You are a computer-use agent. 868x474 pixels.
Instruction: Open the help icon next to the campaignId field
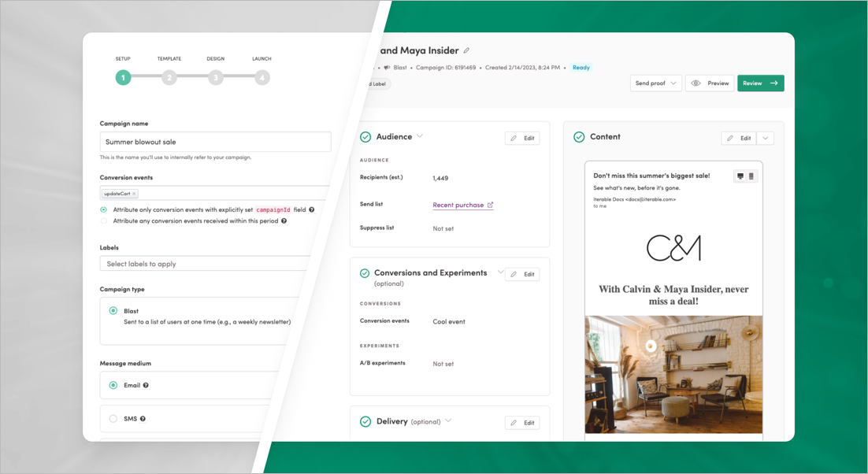[312, 210]
